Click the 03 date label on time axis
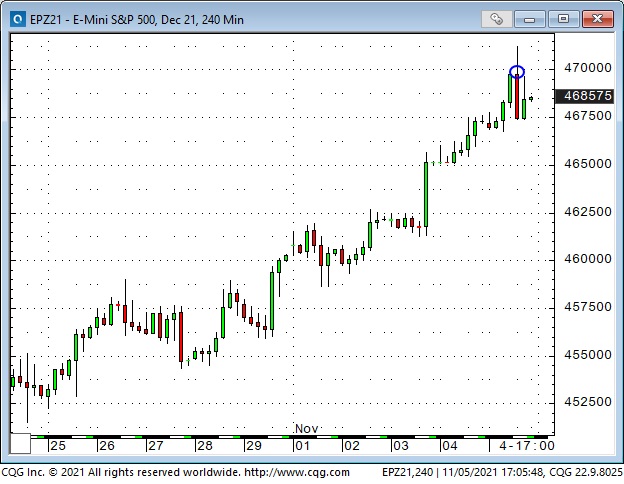The height and width of the screenshot is (484, 624). coord(400,446)
